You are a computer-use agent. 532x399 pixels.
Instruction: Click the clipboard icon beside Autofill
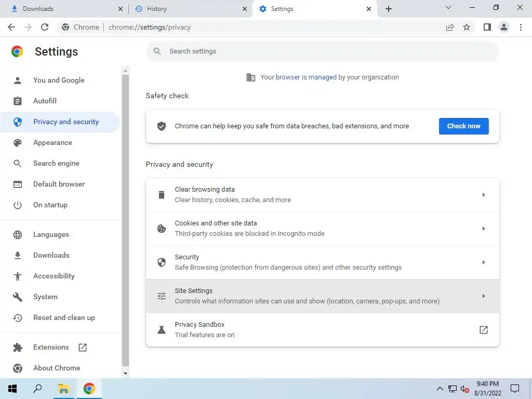[18, 101]
